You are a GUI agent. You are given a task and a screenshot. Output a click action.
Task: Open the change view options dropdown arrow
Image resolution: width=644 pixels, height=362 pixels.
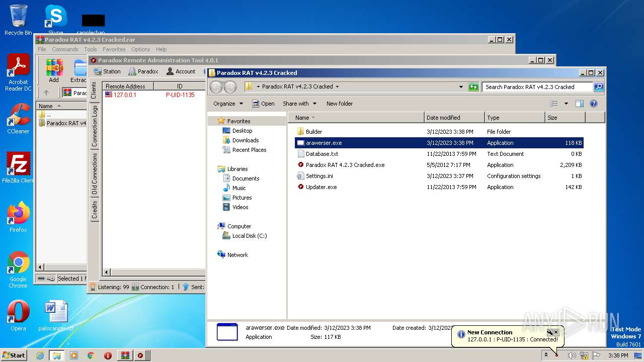(566, 104)
